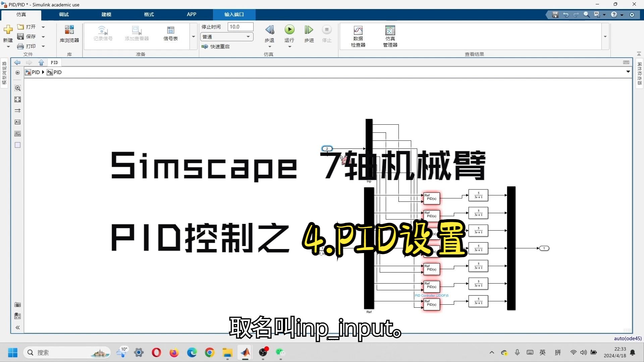Expand the 打开 dropdown arrow
Screen dimensions: 644x362
[x=43, y=26]
